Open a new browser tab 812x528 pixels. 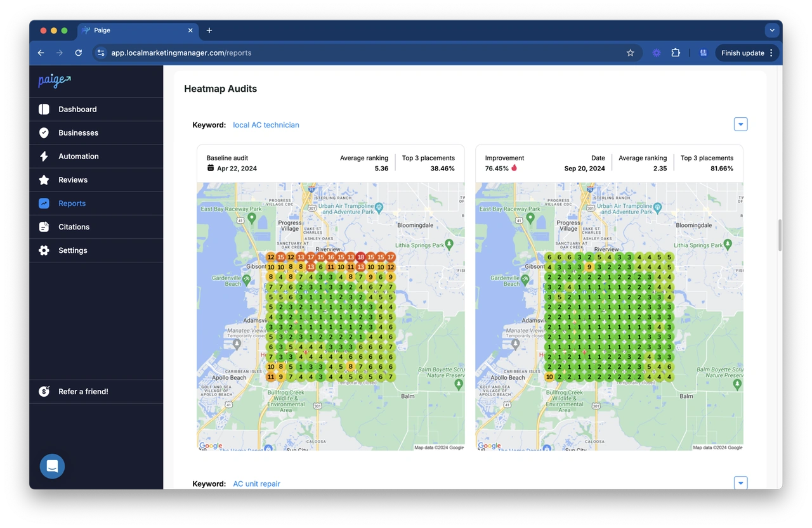(x=209, y=30)
